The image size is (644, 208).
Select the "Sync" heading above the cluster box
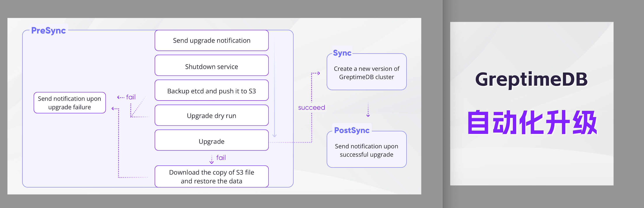pyautogui.click(x=342, y=53)
